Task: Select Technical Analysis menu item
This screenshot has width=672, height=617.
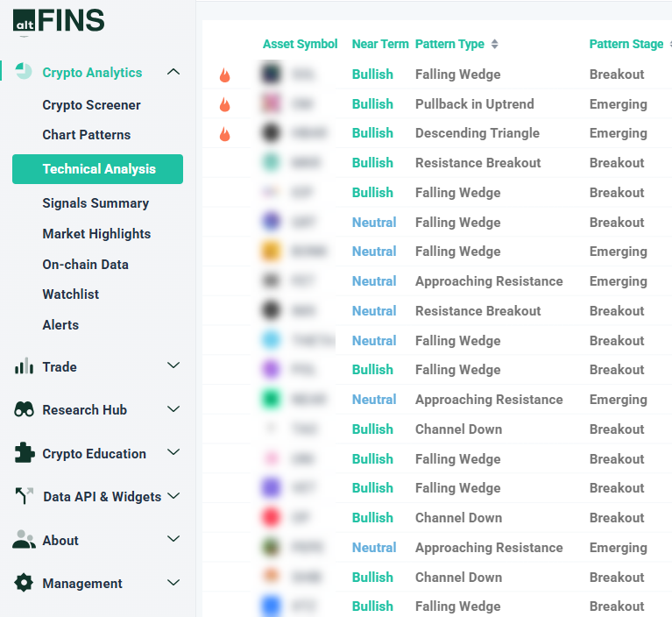Action: [x=98, y=169]
